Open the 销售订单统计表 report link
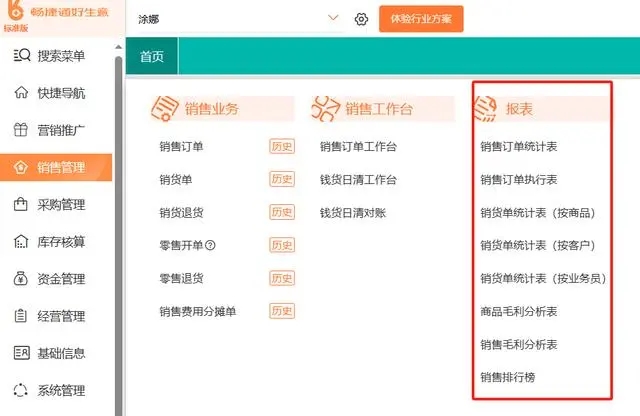 [519, 147]
